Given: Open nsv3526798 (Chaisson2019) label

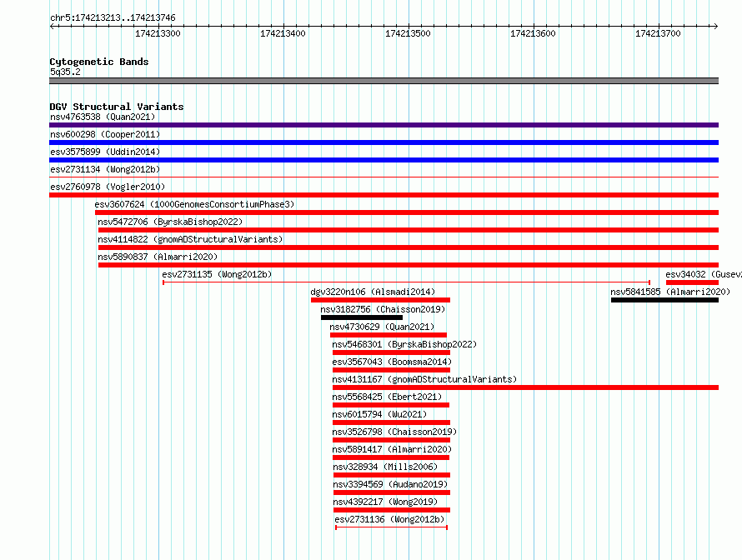Looking at the screenshot, I should coord(394,432).
